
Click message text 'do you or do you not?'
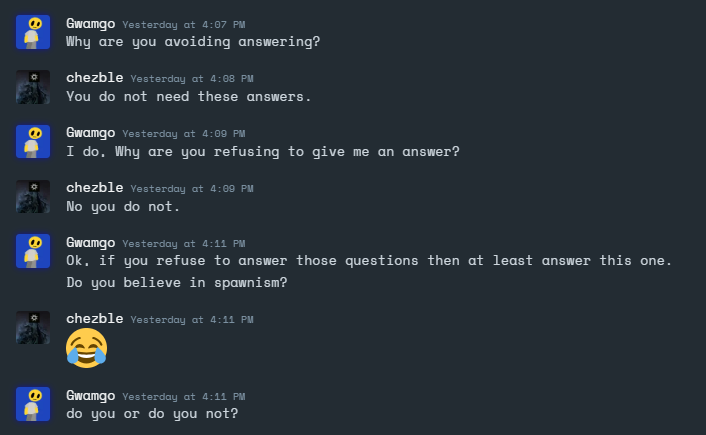click(x=152, y=414)
